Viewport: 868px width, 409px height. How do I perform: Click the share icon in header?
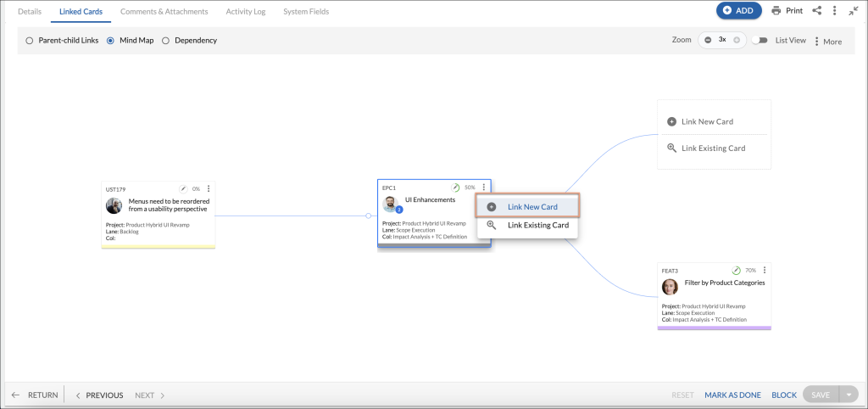point(816,10)
